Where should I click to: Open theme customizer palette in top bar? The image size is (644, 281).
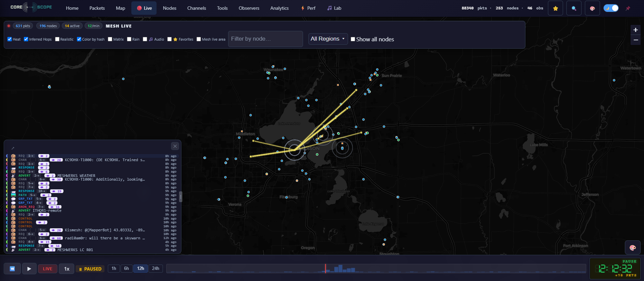[592, 8]
